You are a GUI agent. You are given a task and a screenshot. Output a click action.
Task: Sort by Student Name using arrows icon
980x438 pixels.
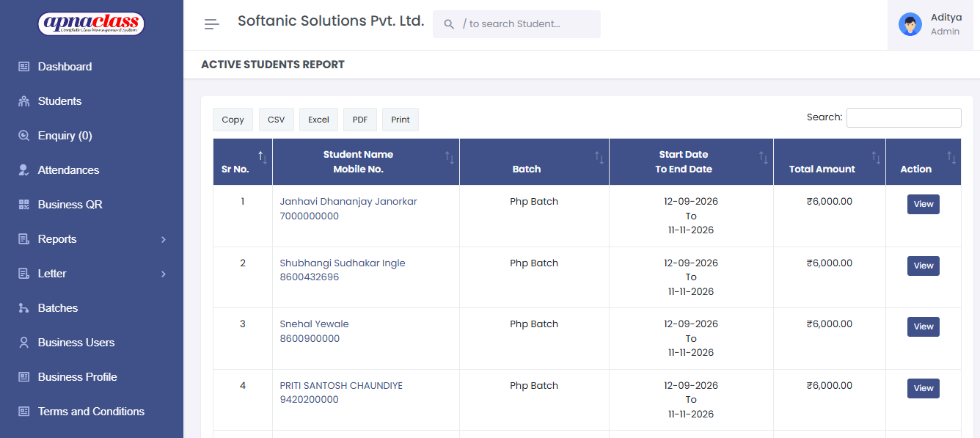[x=450, y=157]
